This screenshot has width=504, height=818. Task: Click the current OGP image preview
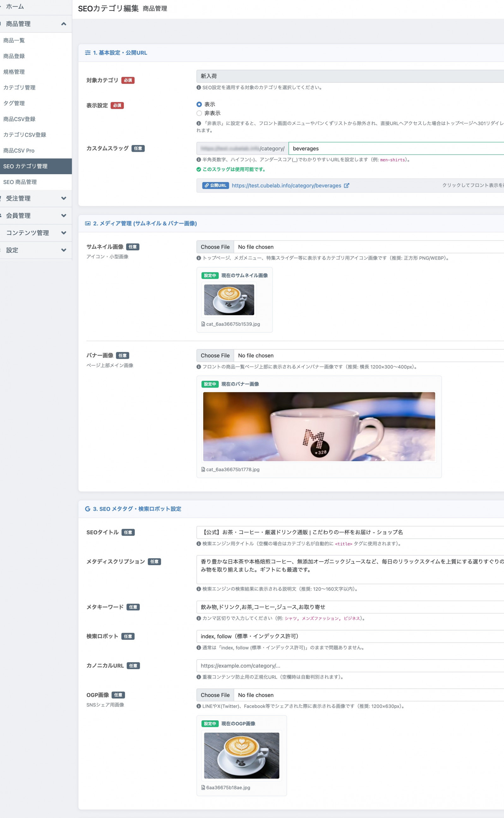coord(242,756)
